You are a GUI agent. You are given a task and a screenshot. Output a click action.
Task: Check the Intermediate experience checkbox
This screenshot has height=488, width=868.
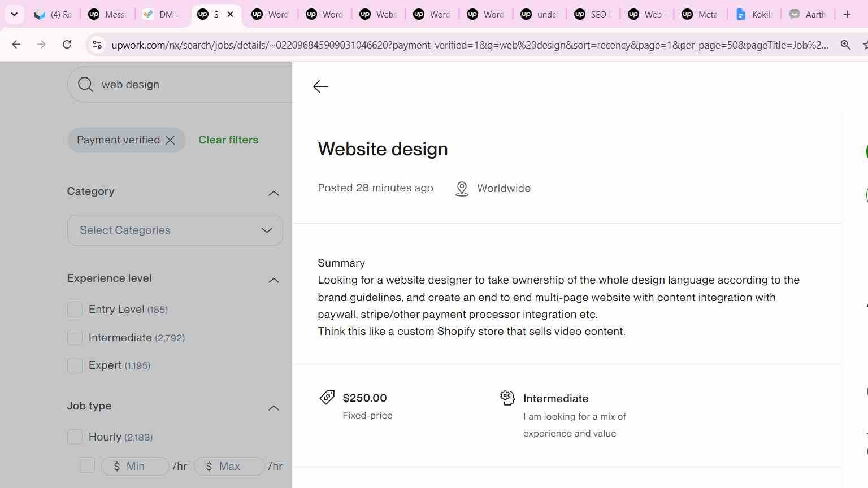75,338
